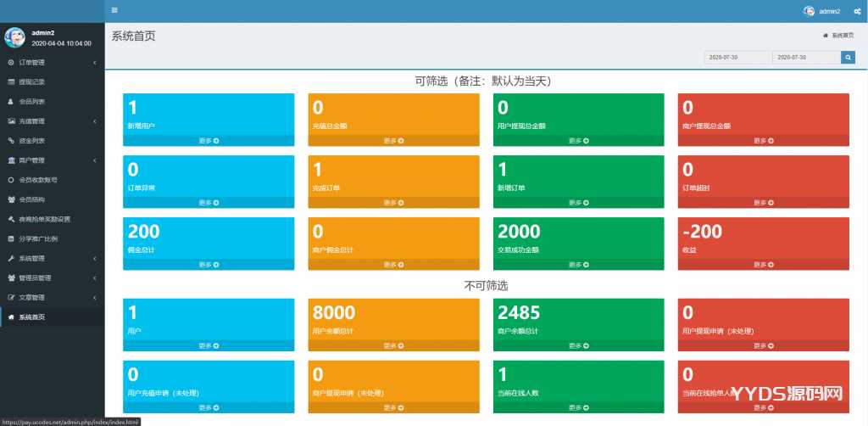Click 更多 under the 用户余额总计 card

393,346
